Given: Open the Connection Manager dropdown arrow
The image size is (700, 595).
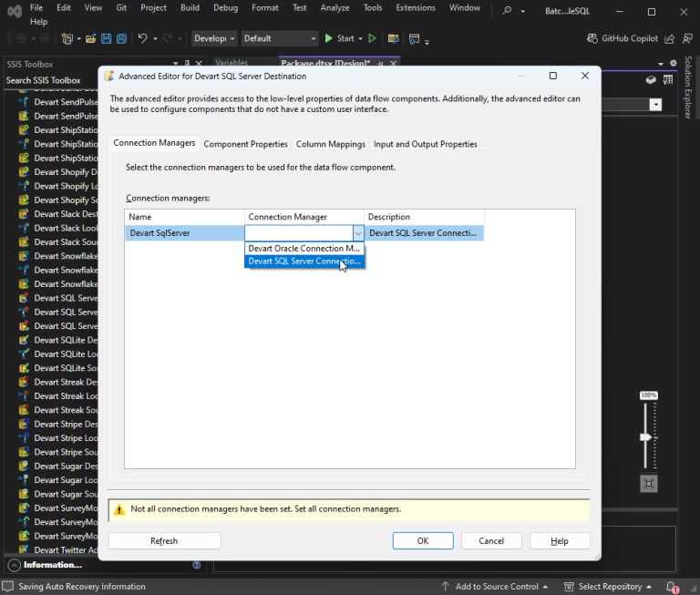Looking at the screenshot, I should pyautogui.click(x=358, y=233).
